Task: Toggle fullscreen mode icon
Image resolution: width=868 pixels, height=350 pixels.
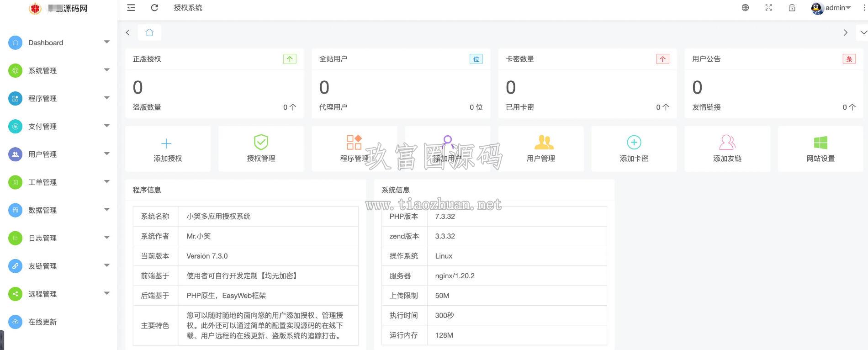Action: click(768, 8)
